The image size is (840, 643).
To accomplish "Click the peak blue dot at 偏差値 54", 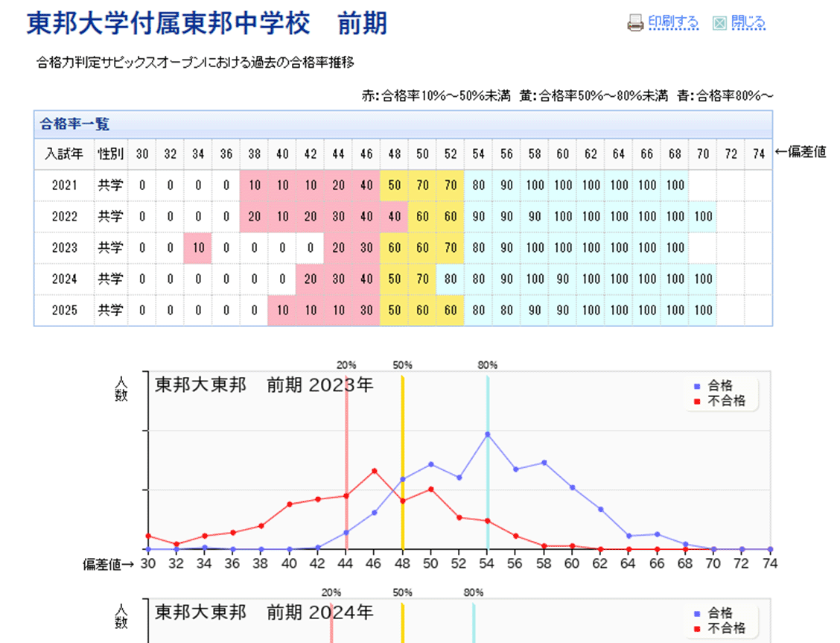I will (487, 434).
